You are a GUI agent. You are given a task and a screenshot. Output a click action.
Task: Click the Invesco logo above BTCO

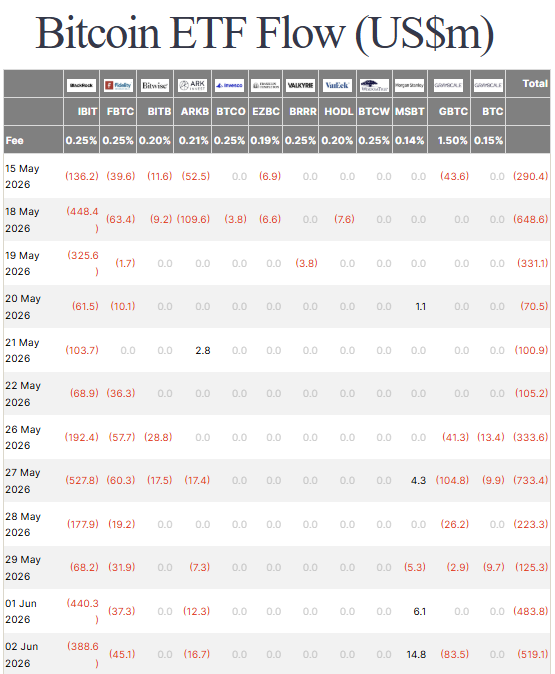pos(230,85)
